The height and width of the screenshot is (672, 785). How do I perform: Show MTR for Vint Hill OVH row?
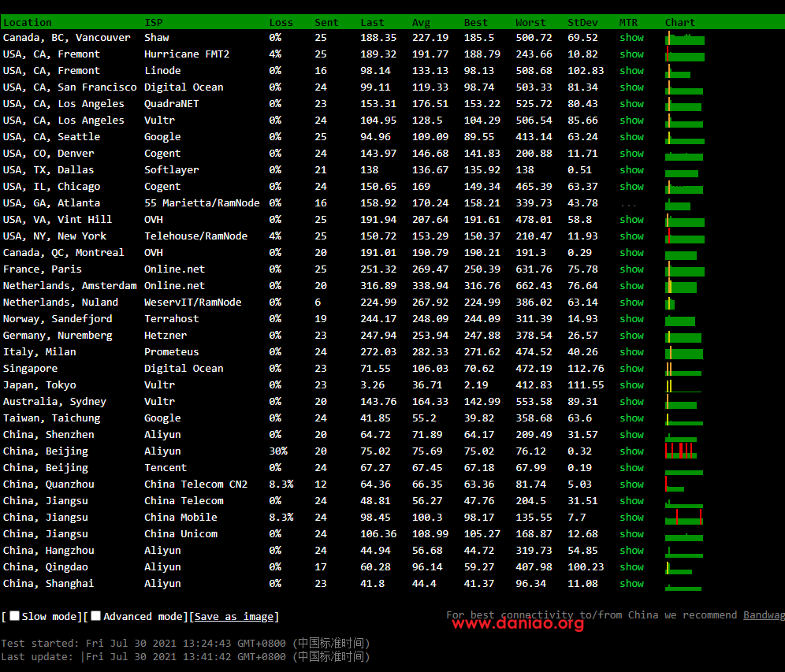631,219
